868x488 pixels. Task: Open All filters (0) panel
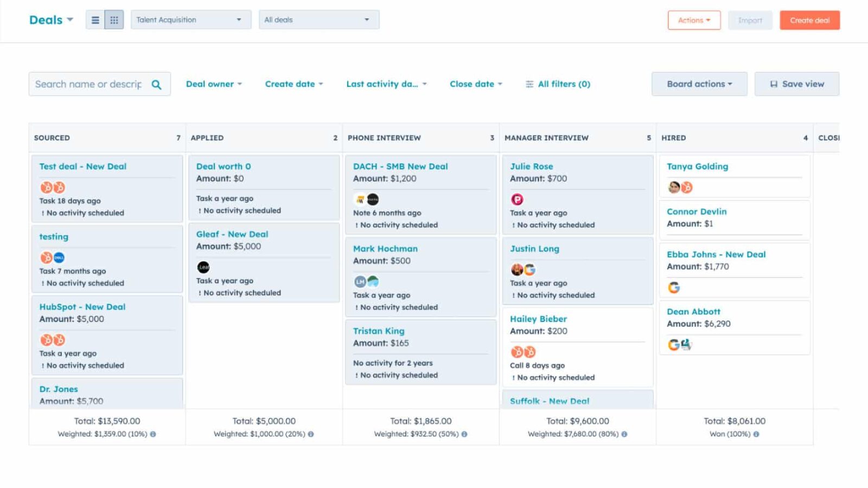(x=558, y=84)
